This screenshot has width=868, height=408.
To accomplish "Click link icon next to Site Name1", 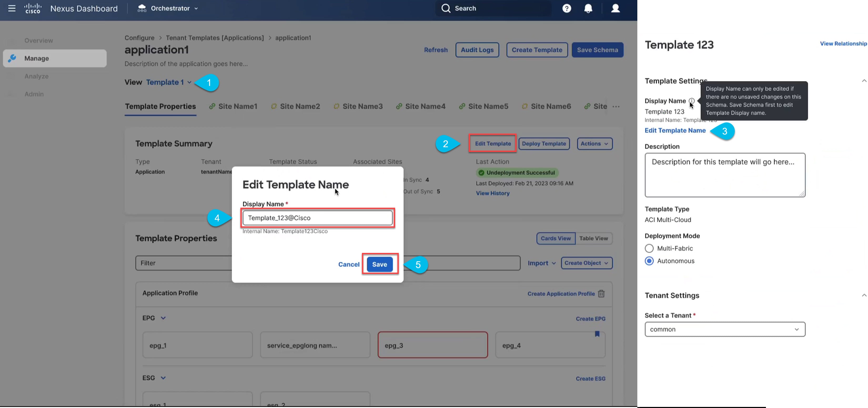I will [212, 106].
